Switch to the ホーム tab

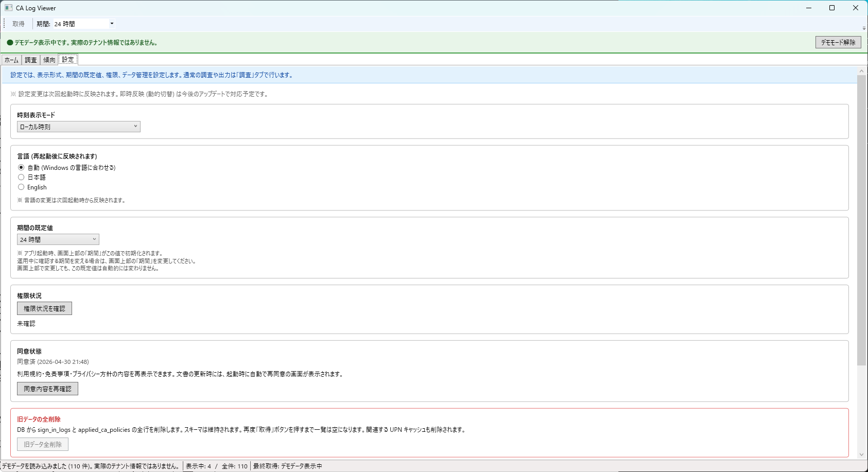pos(12,60)
